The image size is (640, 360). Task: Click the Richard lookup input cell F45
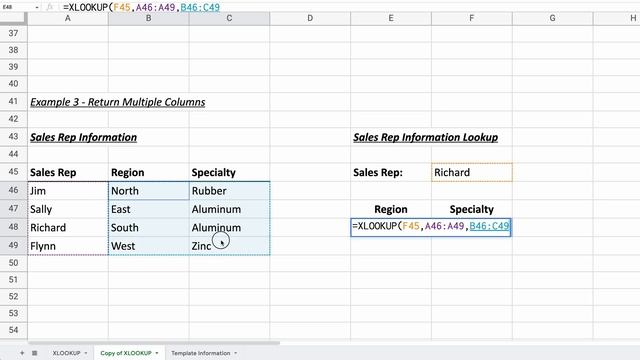pos(471,172)
